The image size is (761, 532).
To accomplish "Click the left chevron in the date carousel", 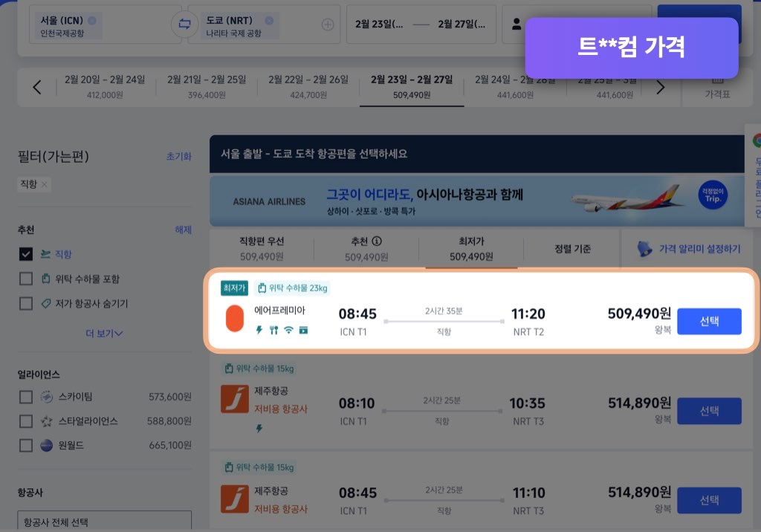I will [37, 86].
